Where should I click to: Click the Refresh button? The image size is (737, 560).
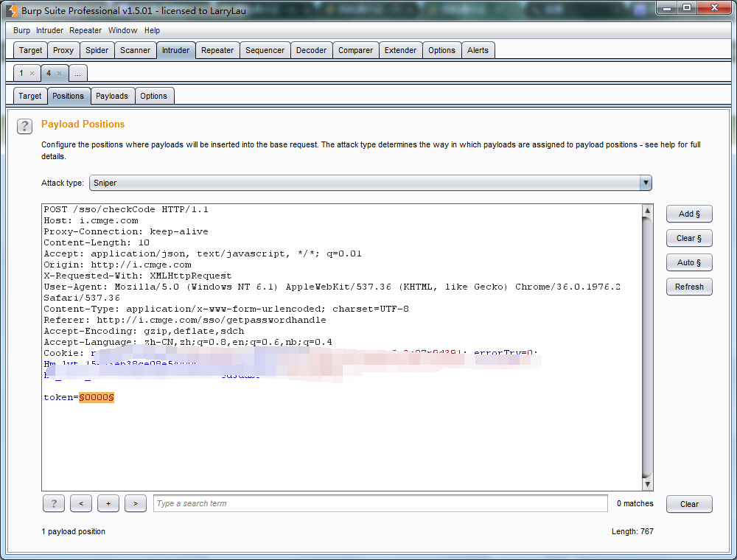coord(689,287)
